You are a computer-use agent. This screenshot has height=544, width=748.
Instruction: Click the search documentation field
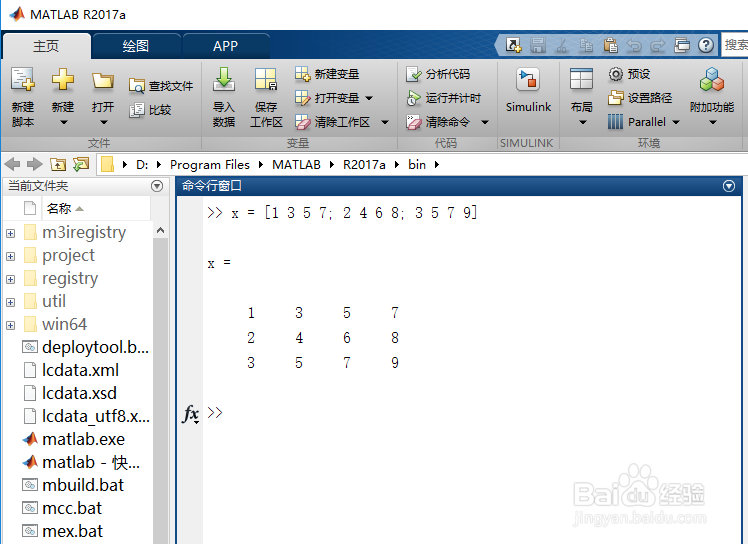735,45
